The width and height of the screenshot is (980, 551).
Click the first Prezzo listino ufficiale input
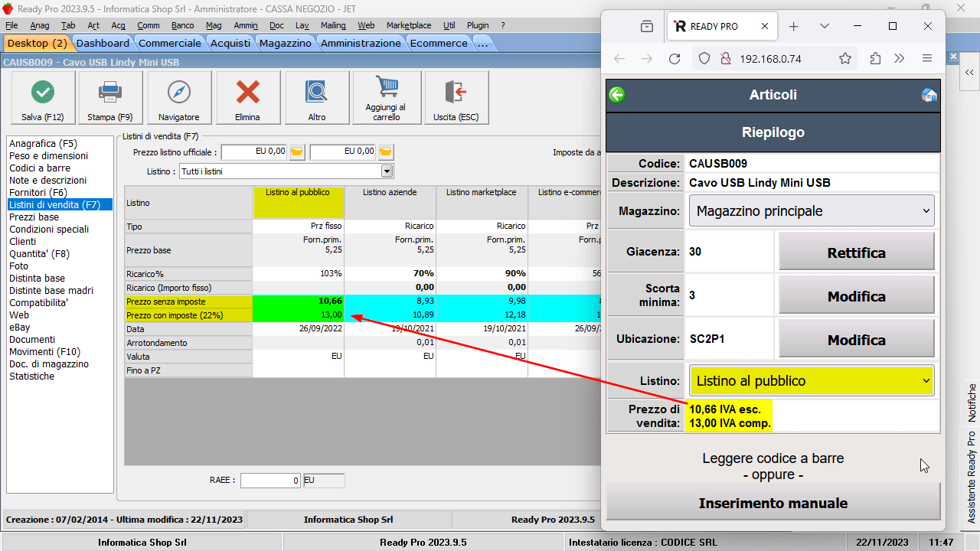pyautogui.click(x=254, y=152)
